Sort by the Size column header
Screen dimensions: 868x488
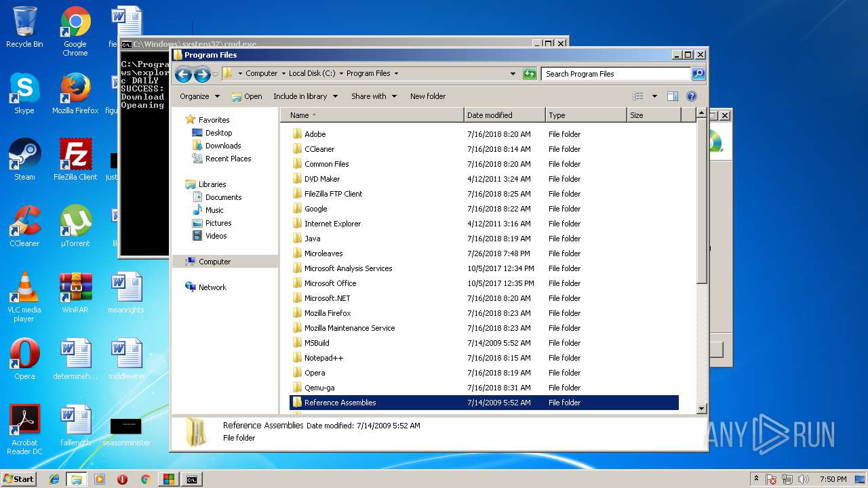pos(654,115)
